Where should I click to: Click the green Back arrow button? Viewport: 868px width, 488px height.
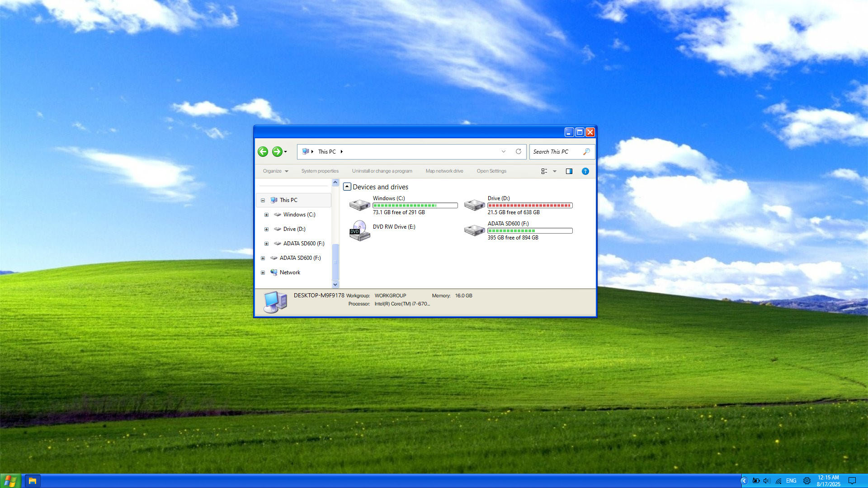pos(263,152)
